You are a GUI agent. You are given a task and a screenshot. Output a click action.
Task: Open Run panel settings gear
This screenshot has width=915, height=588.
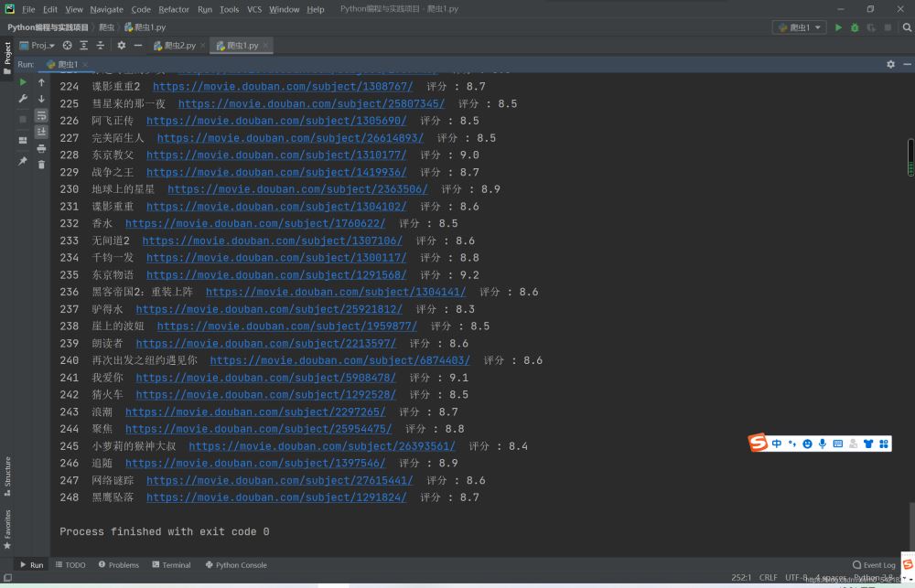point(890,64)
